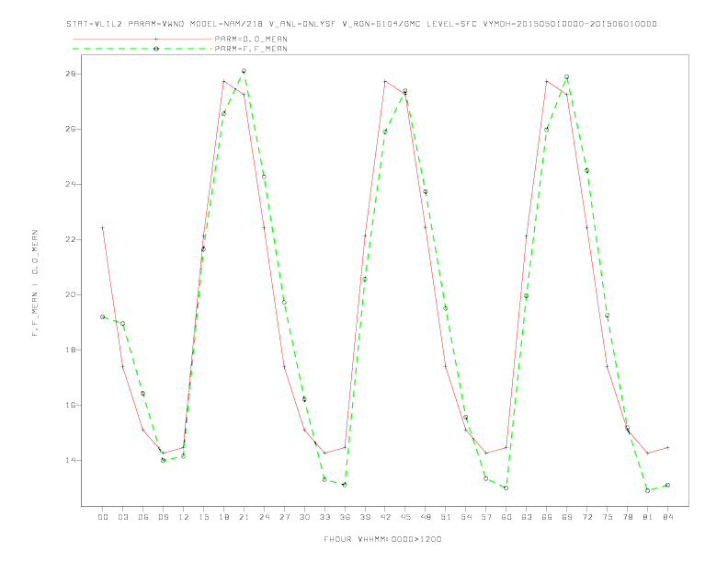Click y-axis tick value 24
The height and width of the screenshot is (563, 728).
point(71,184)
